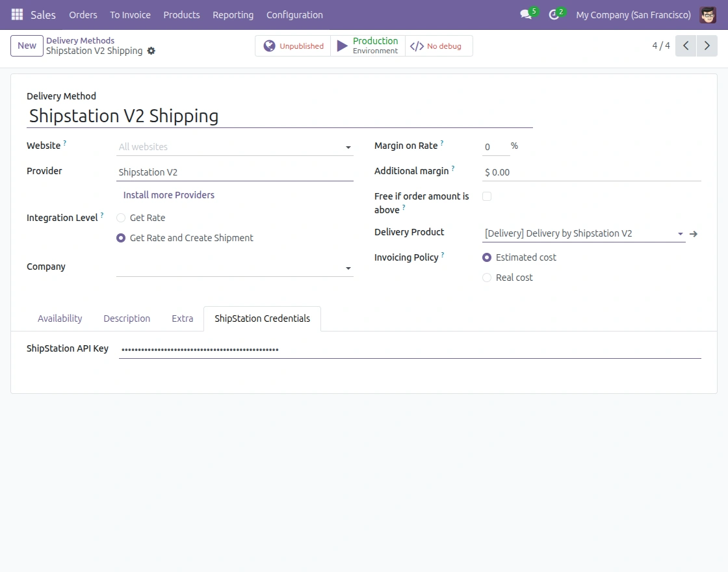Click the ShipStation API Key field
The height and width of the screenshot is (572, 728).
pos(325,348)
